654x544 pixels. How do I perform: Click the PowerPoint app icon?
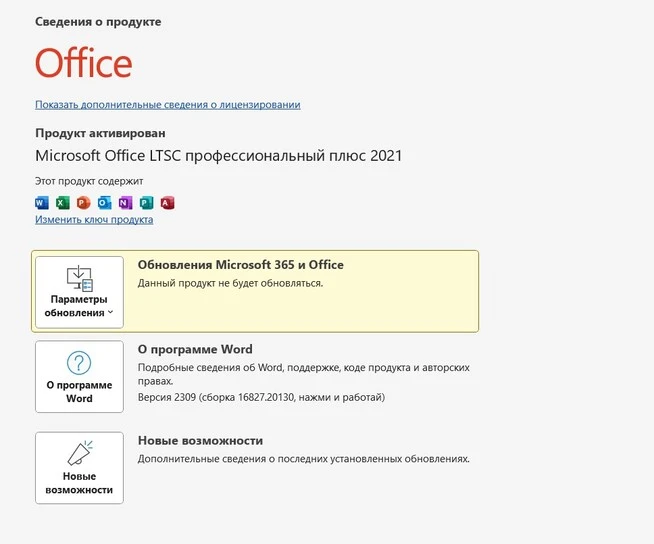tap(83, 203)
